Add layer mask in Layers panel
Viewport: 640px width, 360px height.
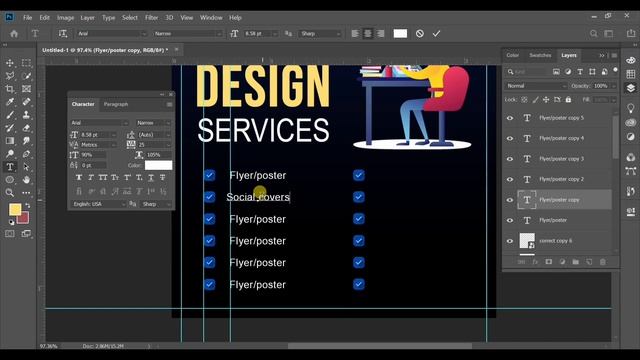(x=549, y=262)
